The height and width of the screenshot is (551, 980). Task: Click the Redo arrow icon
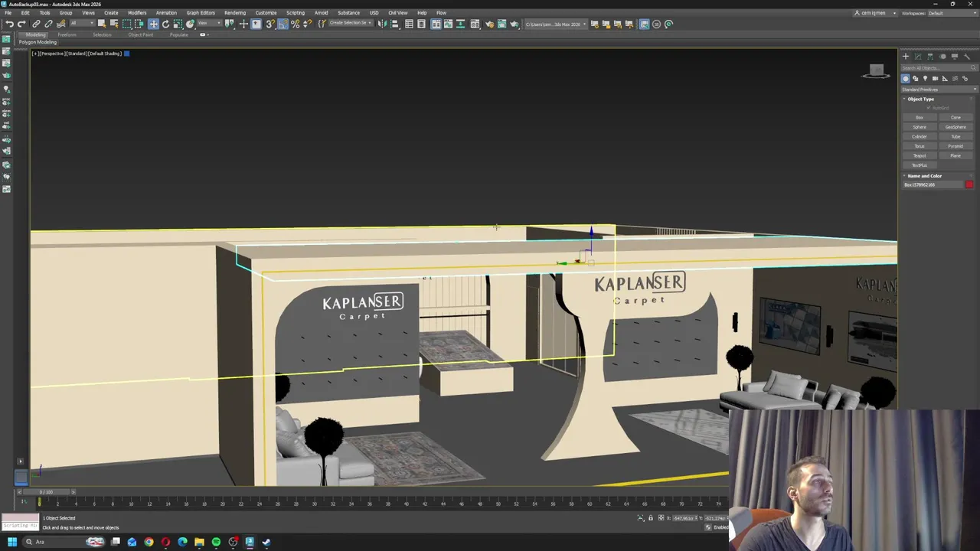[21, 24]
